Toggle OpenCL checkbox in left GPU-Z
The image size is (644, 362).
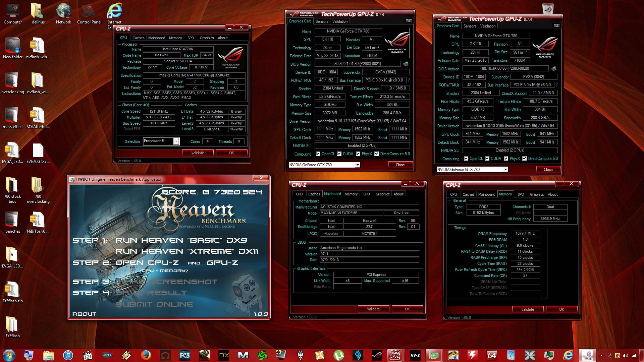point(318,154)
